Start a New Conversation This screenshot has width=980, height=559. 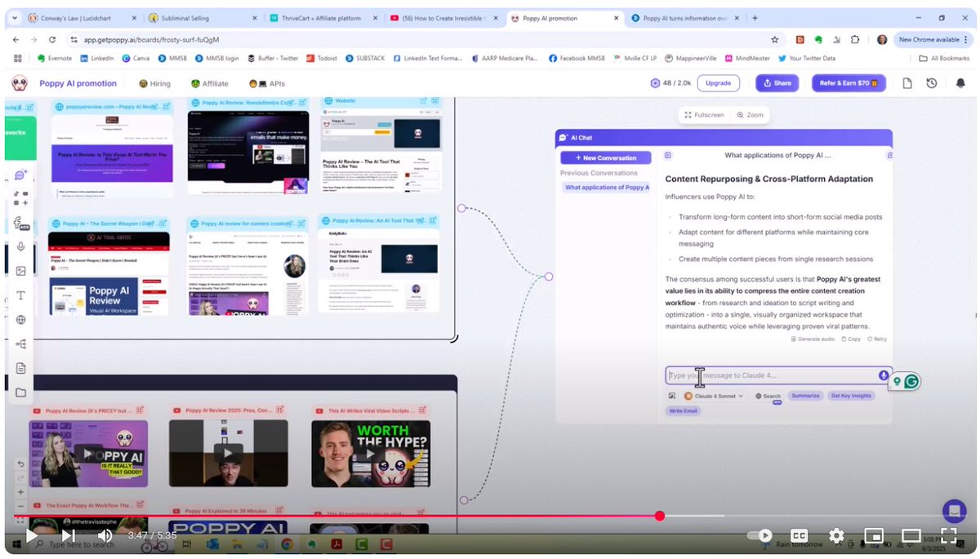coord(605,157)
